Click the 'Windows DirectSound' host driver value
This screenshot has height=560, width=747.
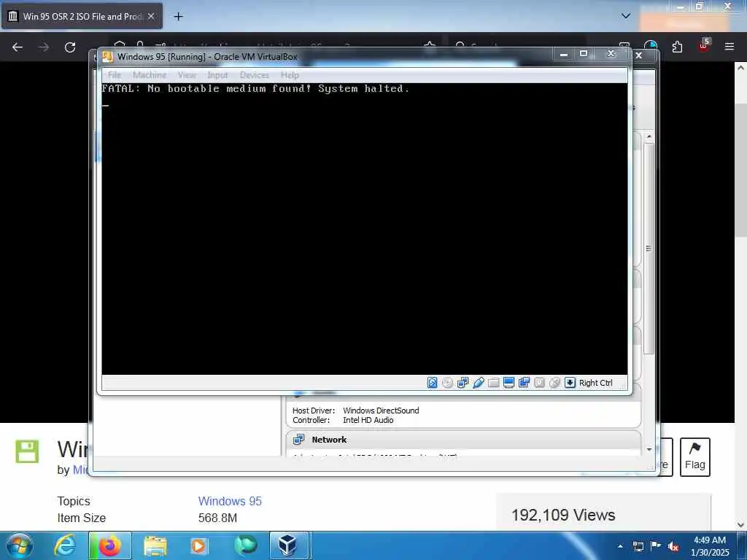tap(381, 411)
